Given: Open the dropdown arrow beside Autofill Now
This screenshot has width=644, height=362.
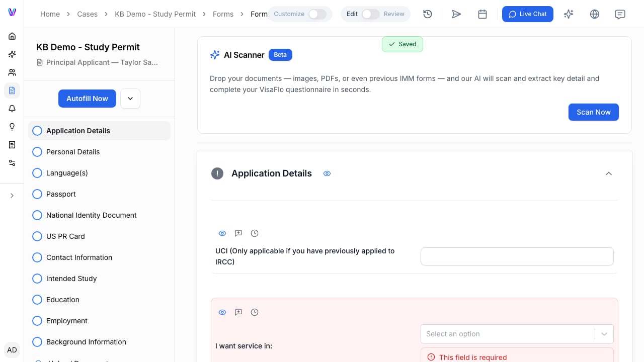Looking at the screenshot, I should [x=130, y=99].
